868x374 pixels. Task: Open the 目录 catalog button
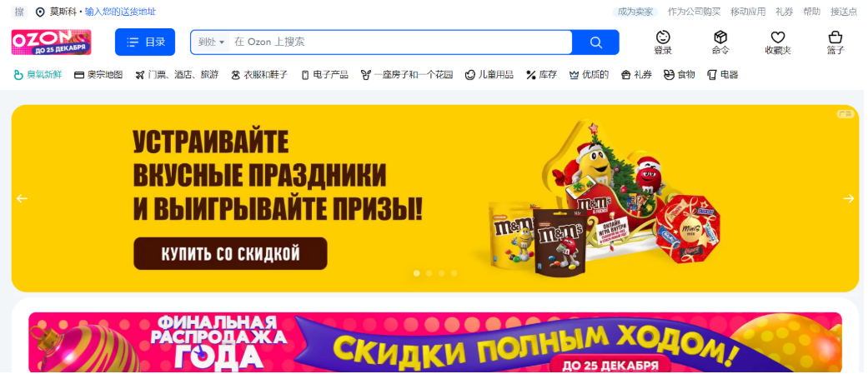[145, 42]
